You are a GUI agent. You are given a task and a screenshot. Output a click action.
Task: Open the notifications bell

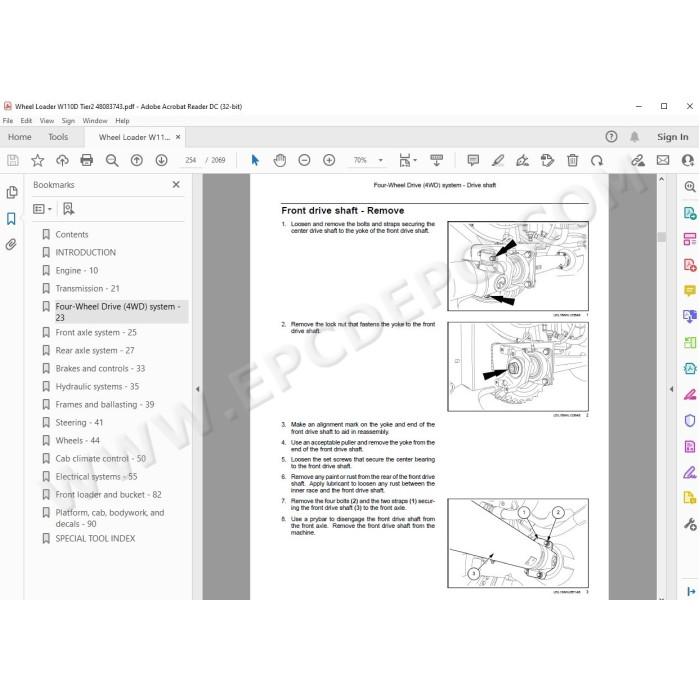tap(634, 137)
